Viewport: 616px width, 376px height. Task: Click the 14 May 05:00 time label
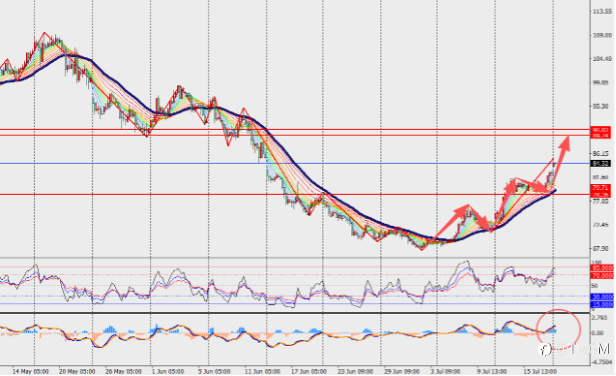[31, 371]
